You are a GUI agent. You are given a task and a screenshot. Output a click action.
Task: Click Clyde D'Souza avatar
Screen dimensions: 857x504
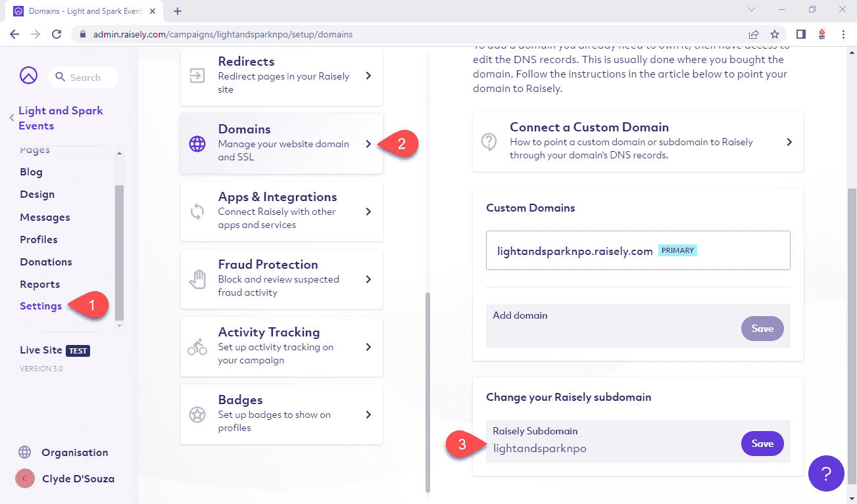(25, 478)
